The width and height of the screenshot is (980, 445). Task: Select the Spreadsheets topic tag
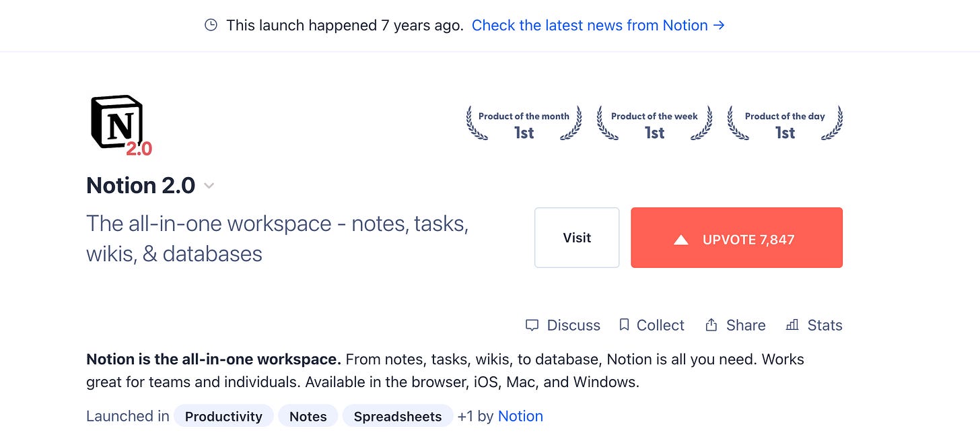click(398, 416)
